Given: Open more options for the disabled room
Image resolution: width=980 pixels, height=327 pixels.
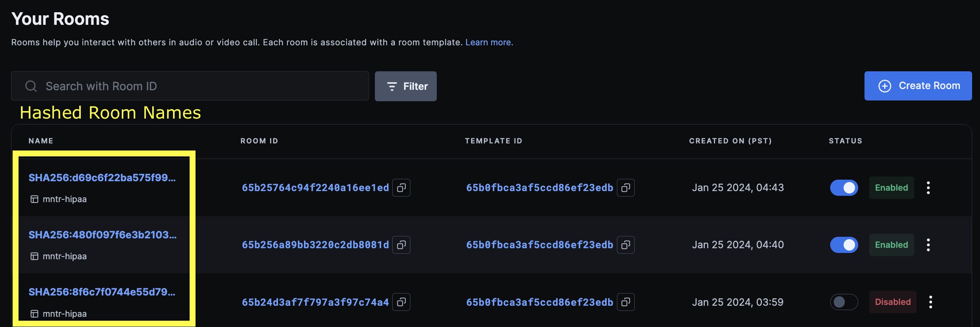Looking at the screenshot, I should click(931, 302).
